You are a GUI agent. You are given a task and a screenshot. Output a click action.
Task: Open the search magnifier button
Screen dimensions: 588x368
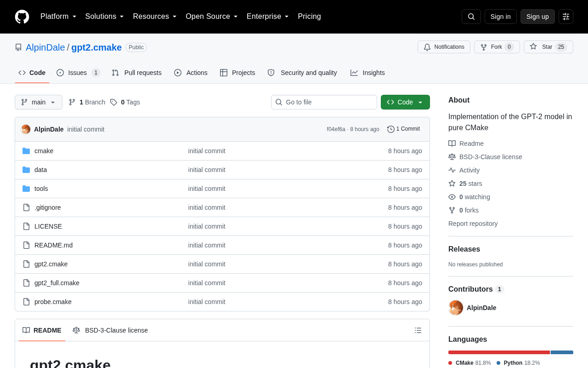471,17
